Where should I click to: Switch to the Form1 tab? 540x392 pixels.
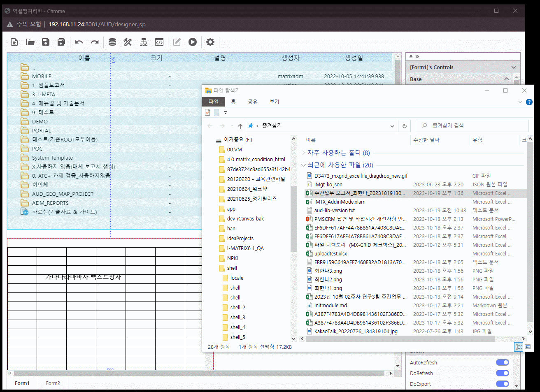pos(22,383)
